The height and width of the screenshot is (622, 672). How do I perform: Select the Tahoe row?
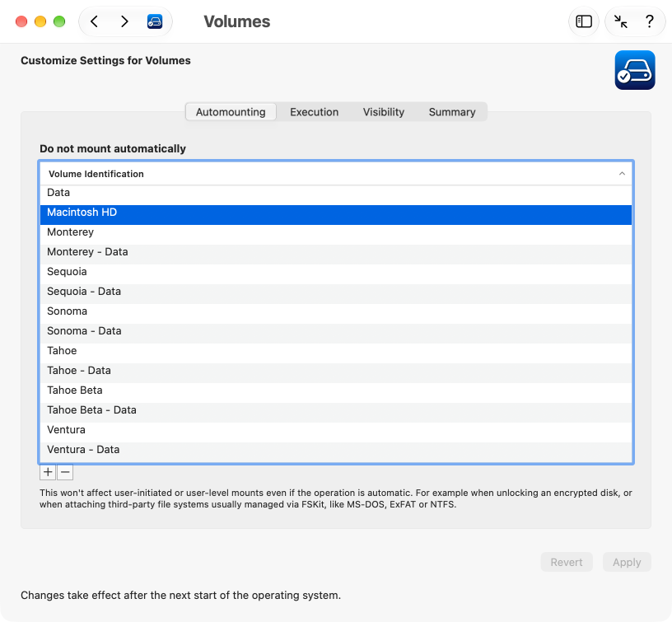[x=336, y=353]
